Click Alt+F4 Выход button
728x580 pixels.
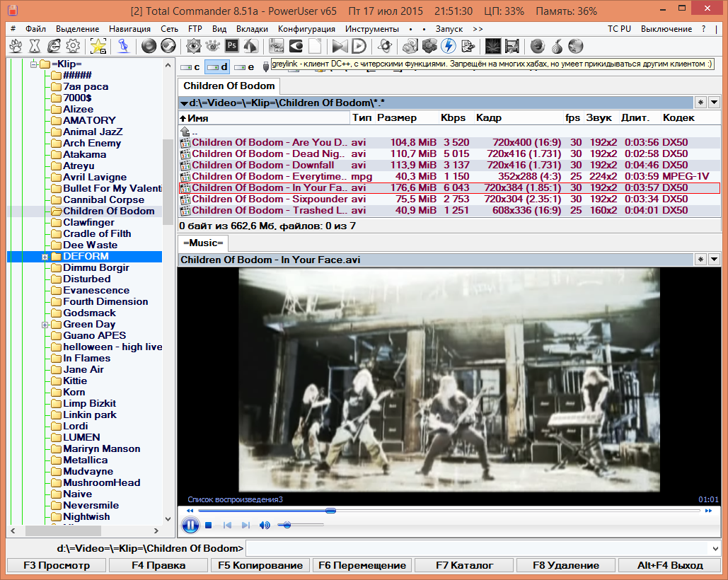[670, 565]
